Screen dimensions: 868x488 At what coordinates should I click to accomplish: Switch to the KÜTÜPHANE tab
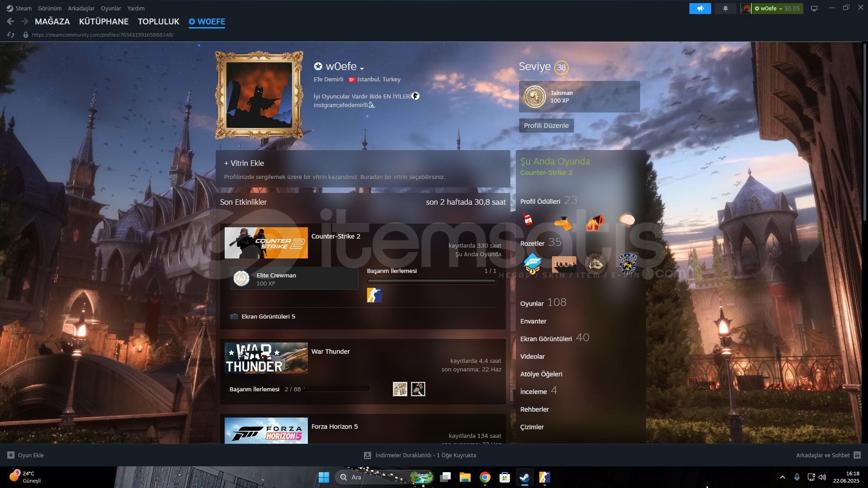click(104, 22)
